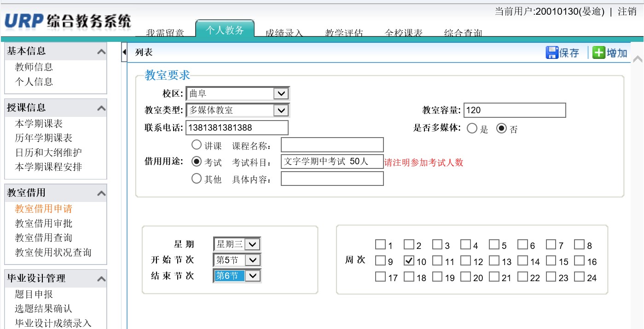Open the 综合查询 tab
This screenshot has width=644, height=329.
point(463,33)
